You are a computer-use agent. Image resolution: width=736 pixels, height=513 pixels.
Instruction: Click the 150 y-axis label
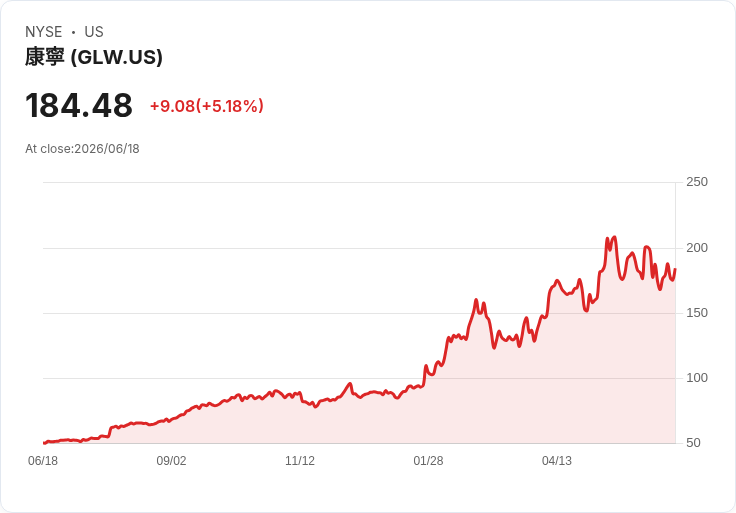[697, 313]
